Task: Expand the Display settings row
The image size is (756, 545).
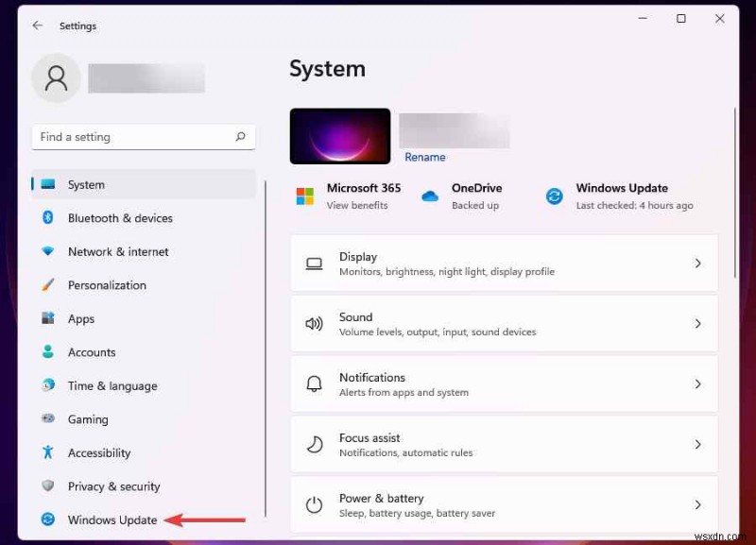Action: pos(698,264)
